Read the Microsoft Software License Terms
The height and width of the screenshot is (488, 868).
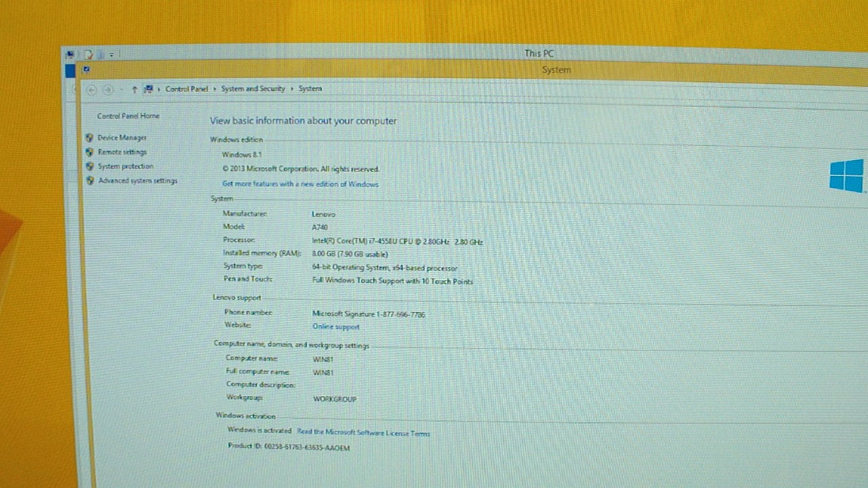pos(363,432)
